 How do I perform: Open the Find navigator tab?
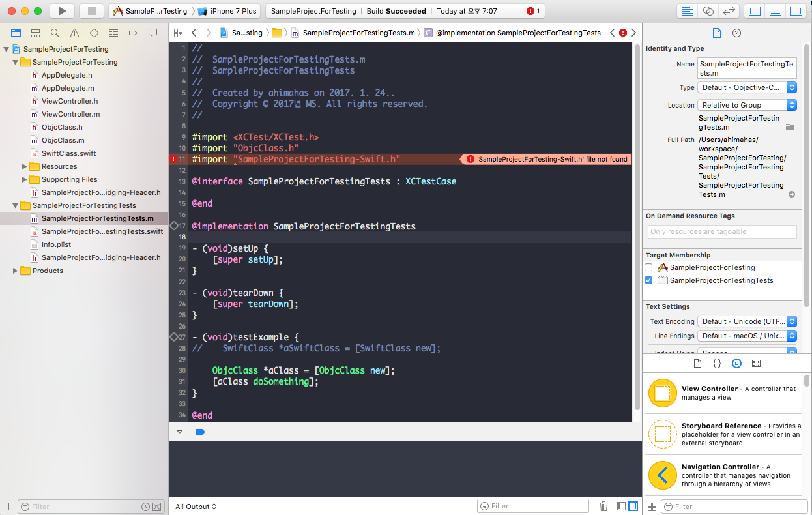click(x=55, y=33)
